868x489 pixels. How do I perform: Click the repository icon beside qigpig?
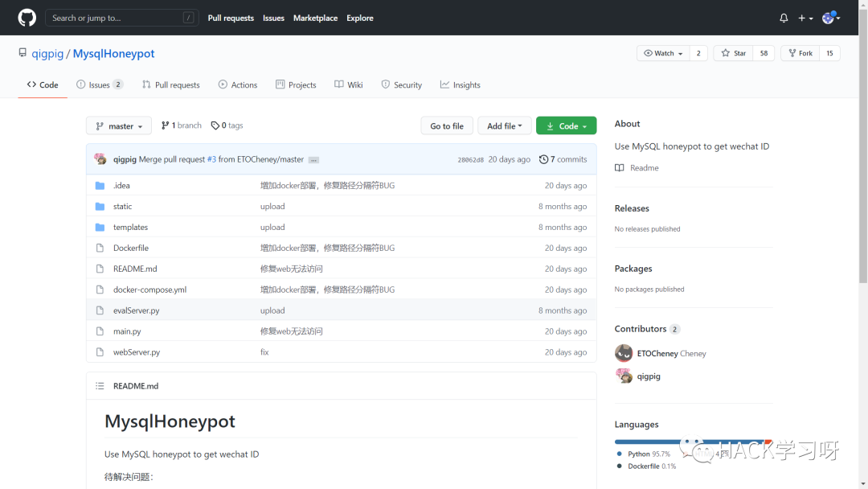point(23,52)
